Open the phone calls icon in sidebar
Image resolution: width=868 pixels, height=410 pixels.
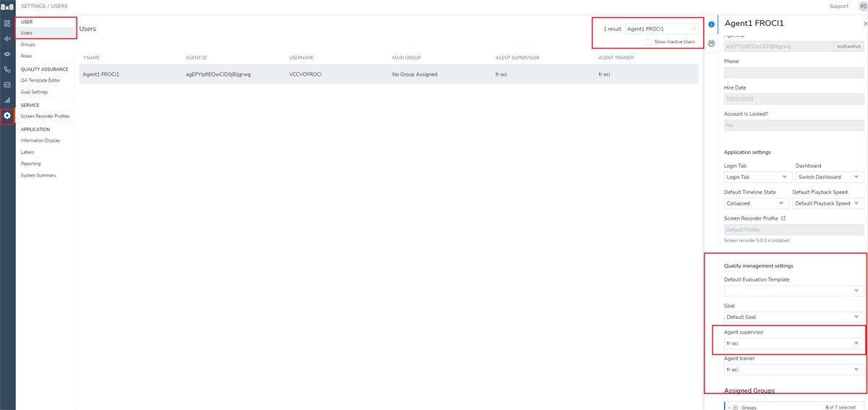click(x=7, y=69)
